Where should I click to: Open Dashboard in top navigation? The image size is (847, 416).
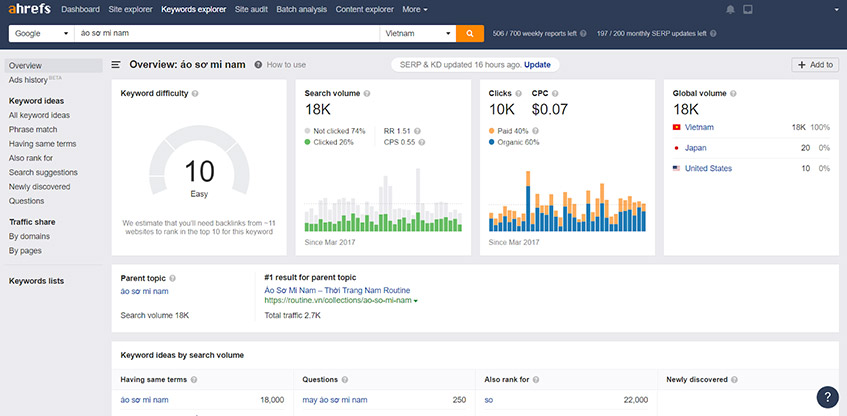click(x=80, y=9)
